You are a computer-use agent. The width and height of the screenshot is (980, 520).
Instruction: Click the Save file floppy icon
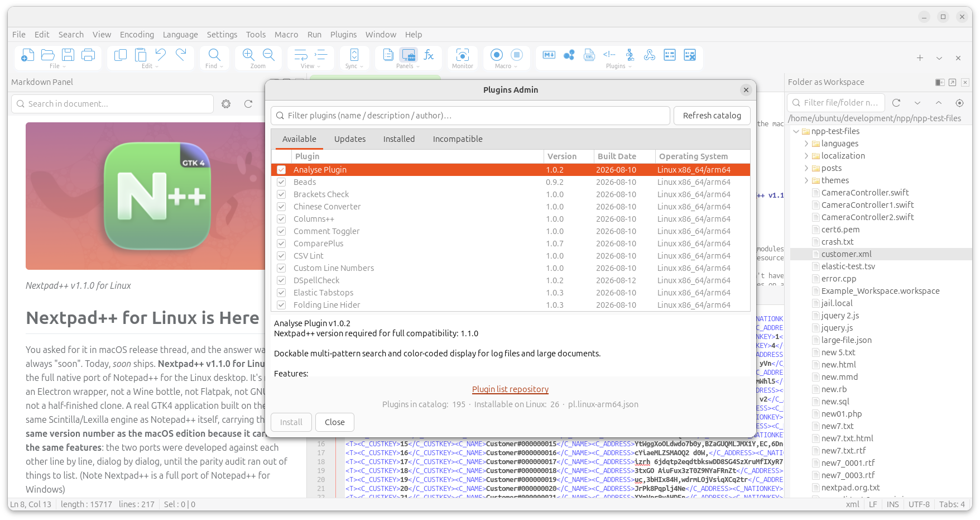68,55
